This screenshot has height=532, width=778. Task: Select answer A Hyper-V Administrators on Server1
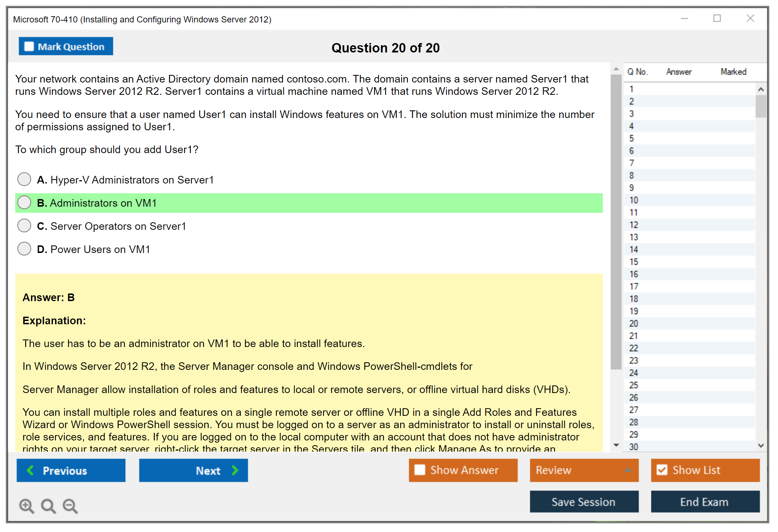[24, 179]
